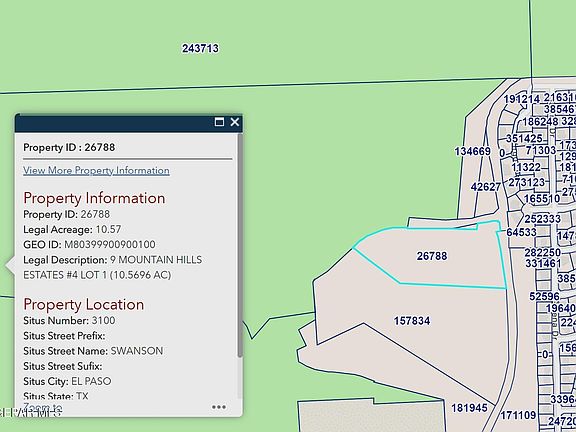
Task: Select parcel 42627 on the map
Action: (486, 187)
